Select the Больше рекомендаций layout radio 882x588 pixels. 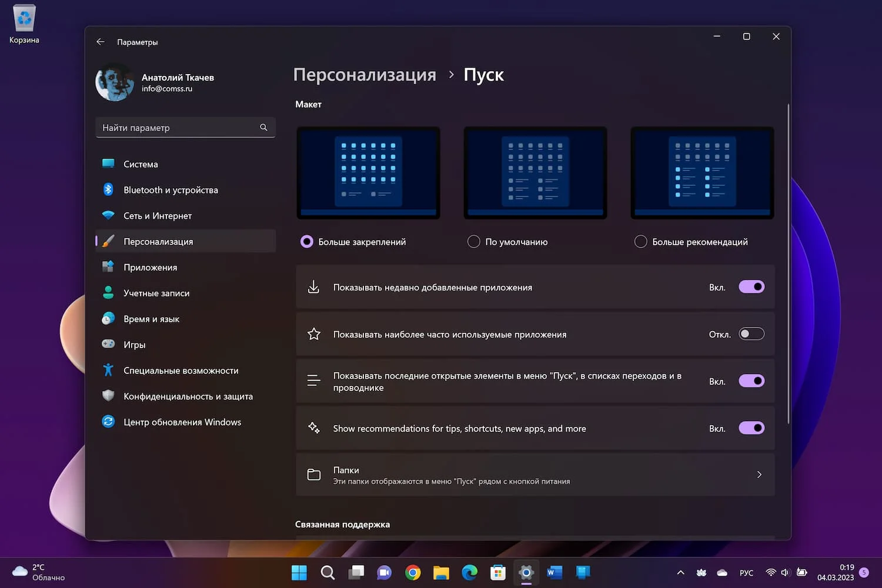(x=641, y=242)
